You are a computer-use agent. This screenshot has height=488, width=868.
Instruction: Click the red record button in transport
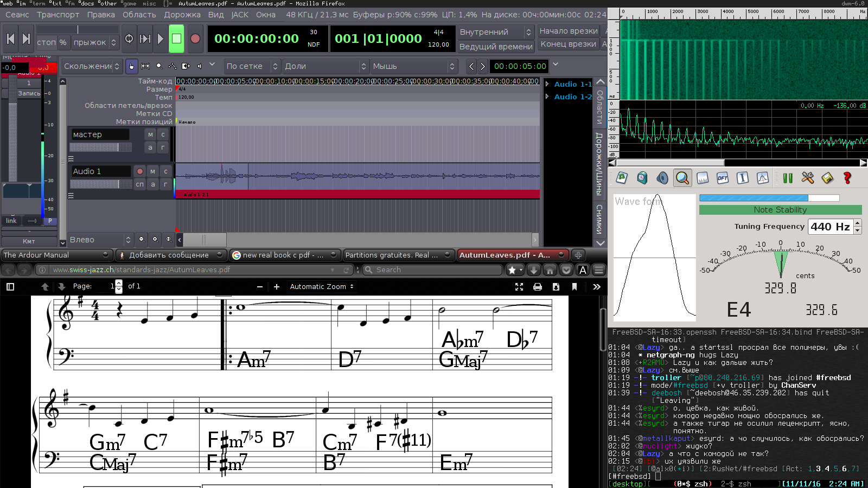click(x=195, y=38)
